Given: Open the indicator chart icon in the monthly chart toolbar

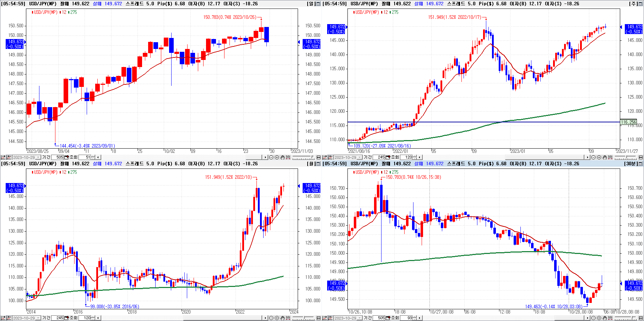Looking at the screenshot, I should (x=9, y=318).
